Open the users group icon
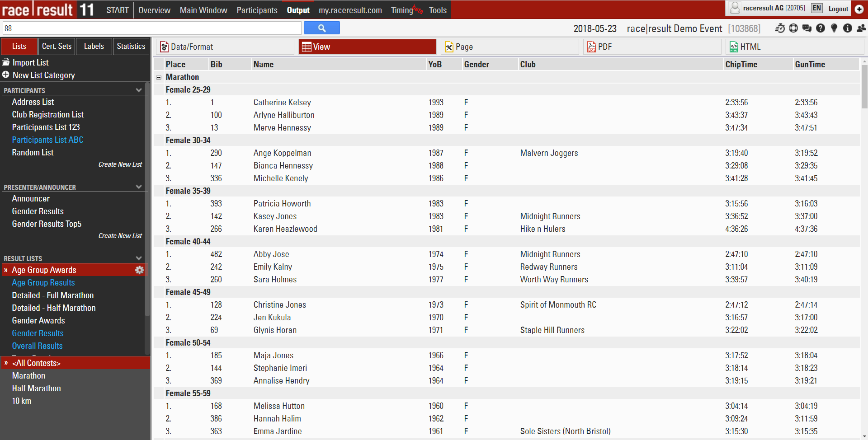868x440 pixels. (x=861, y=28)
